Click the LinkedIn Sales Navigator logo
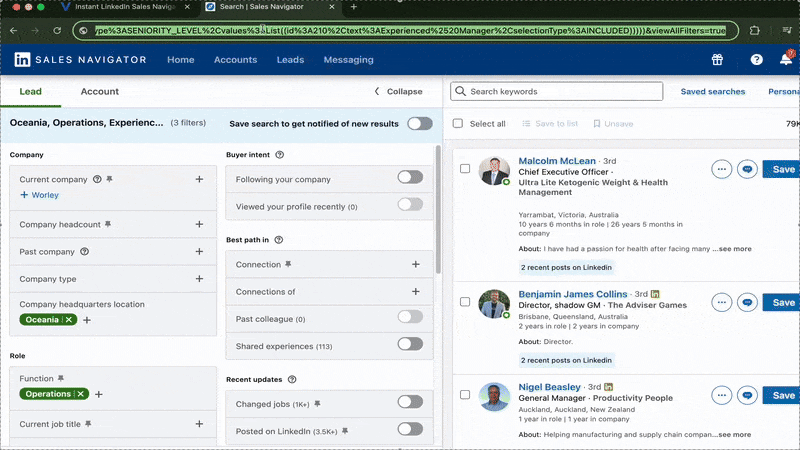Screen dimensions: 800x450 (80, 60)
